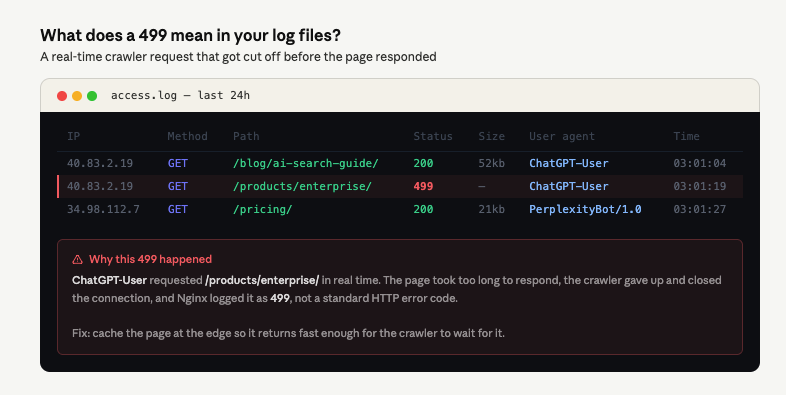The height and width of the screenshot is (395, 786).
Task: Click the dash size value in 499 row
Action: pyautogui.click(x=482, y=186)
